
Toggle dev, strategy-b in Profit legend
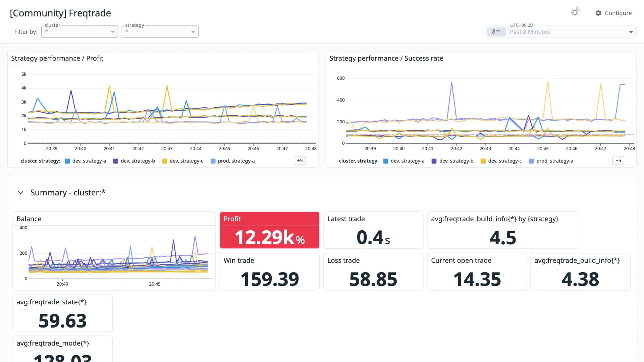tap(134, 161)
